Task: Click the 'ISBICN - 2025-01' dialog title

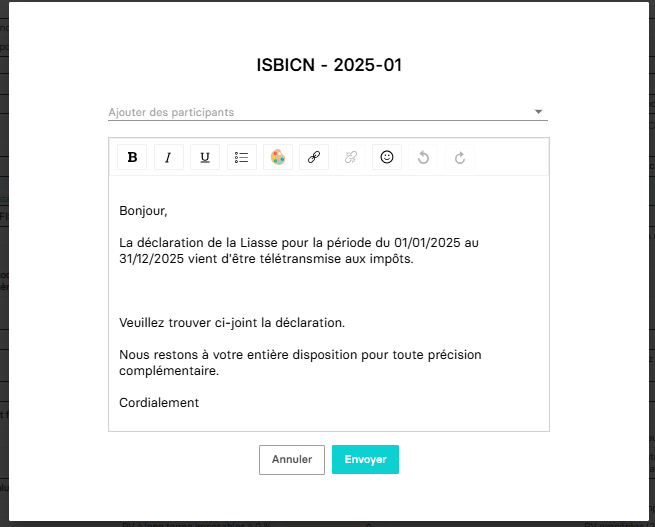Action: (329, 66)
